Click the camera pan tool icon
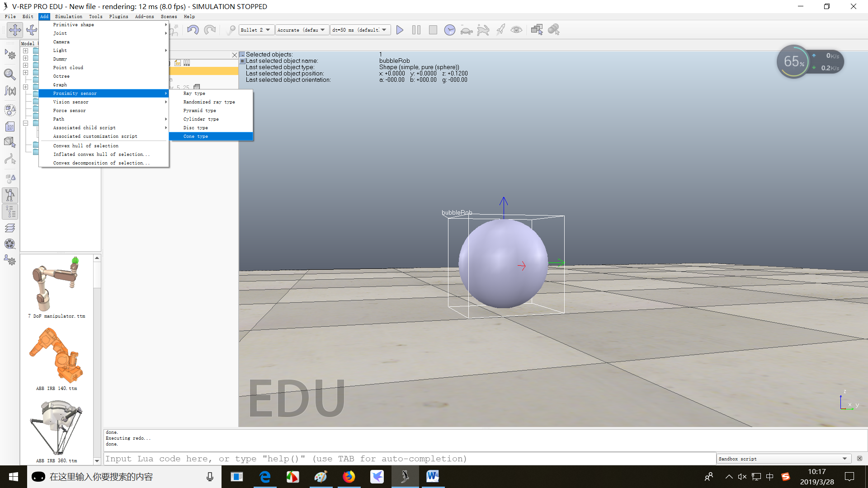This screenshot has height=488, width=868. tap(15, 30)
